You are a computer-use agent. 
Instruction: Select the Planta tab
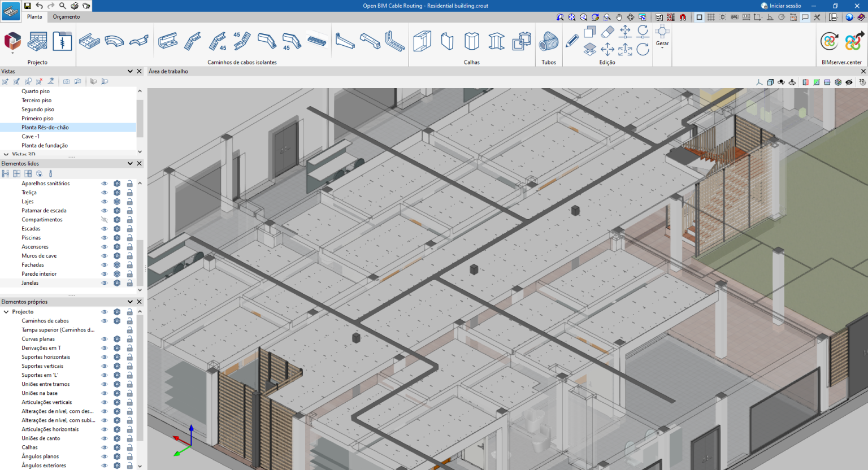pyautogui.click(x=34, y=17)
